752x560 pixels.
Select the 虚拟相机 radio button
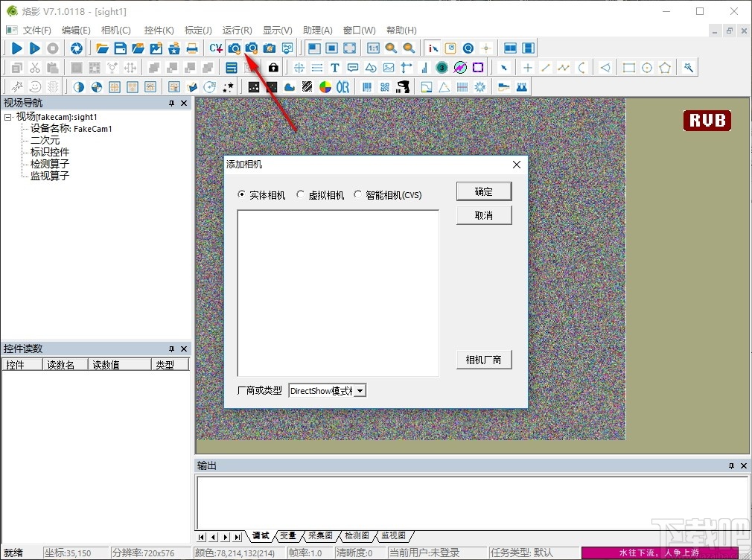pos(300,195)
